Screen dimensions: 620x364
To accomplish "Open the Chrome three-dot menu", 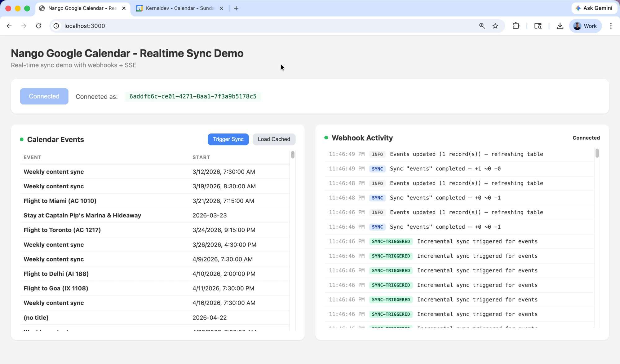I will click(x=611, y=26).
